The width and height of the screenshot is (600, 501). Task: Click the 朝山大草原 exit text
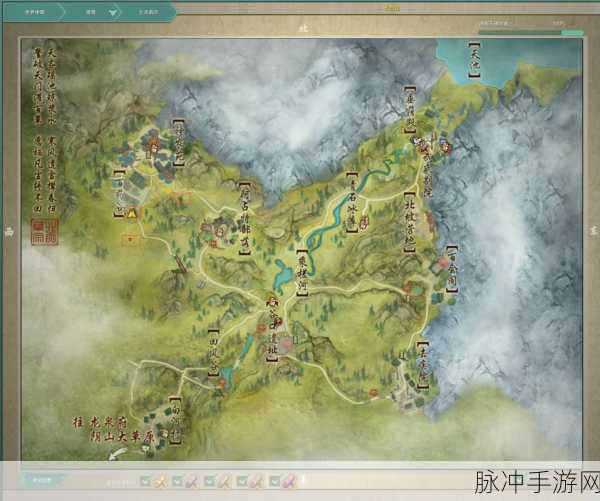(x=120, y=437)
